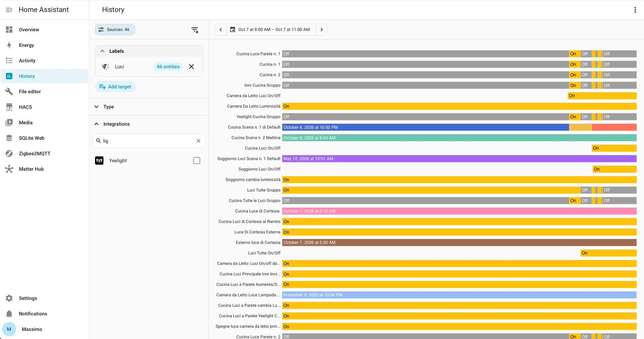Viewport: 644px width, 339px height.
Task: Click the purple Soggiorno Luci Scena bar
Action: click(459, 159)
